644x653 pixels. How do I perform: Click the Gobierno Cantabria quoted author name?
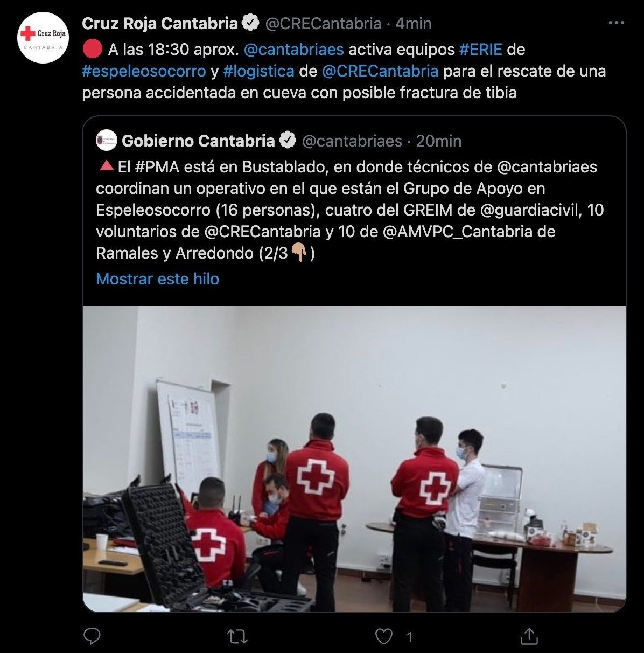click(x=198, y=141)
